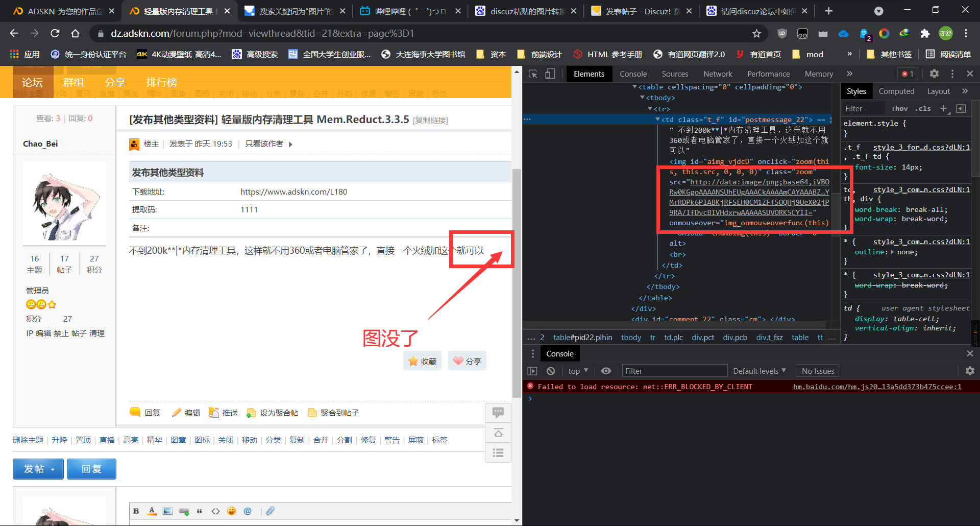Screen dimensions: 980x526
Task: Open download link adskn.com/L180
Action: [293, 192]
